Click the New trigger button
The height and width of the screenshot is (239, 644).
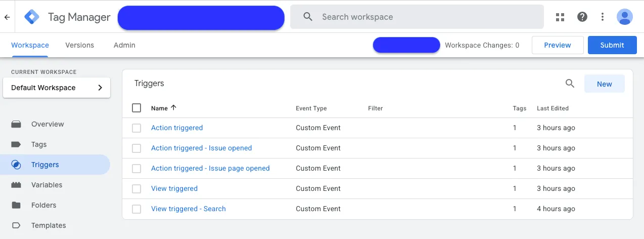(605, 84)
